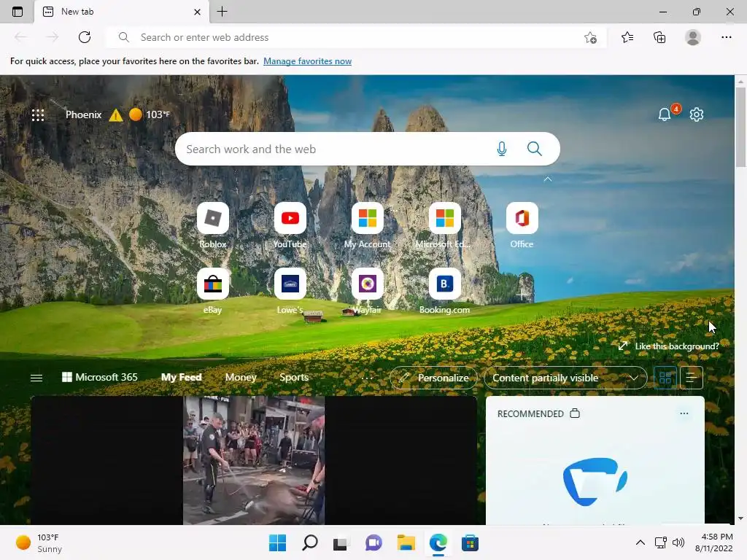The height and width of the screenshot is (560, 747).
Task: Open the My Account quick link
Action: [368, 225]
